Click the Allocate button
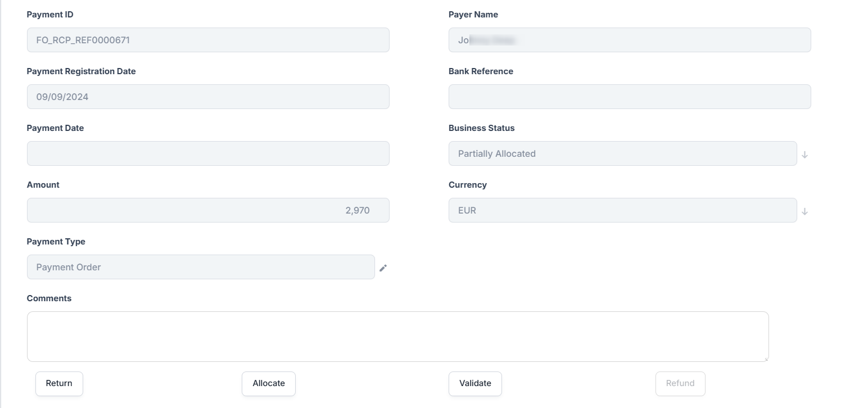The width and height of the screenshot is (868, 408). tap(268, 383)
